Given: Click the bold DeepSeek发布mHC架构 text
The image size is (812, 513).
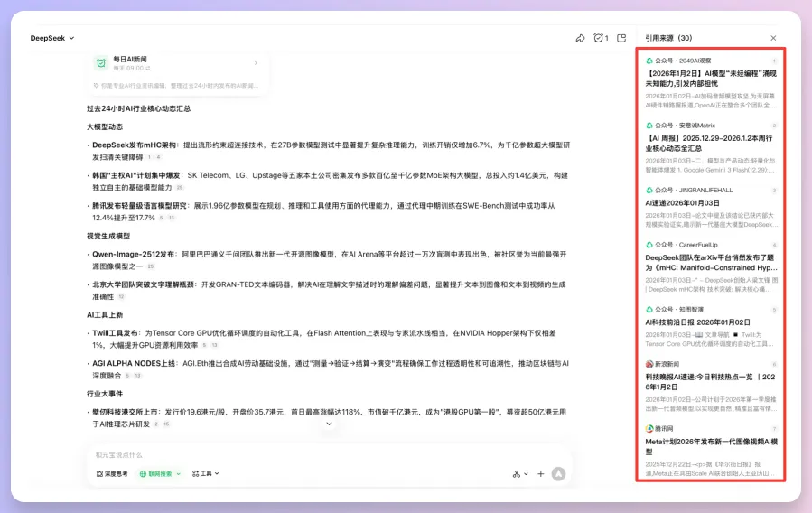Looking at the screenshot, I should click(134, 145).
